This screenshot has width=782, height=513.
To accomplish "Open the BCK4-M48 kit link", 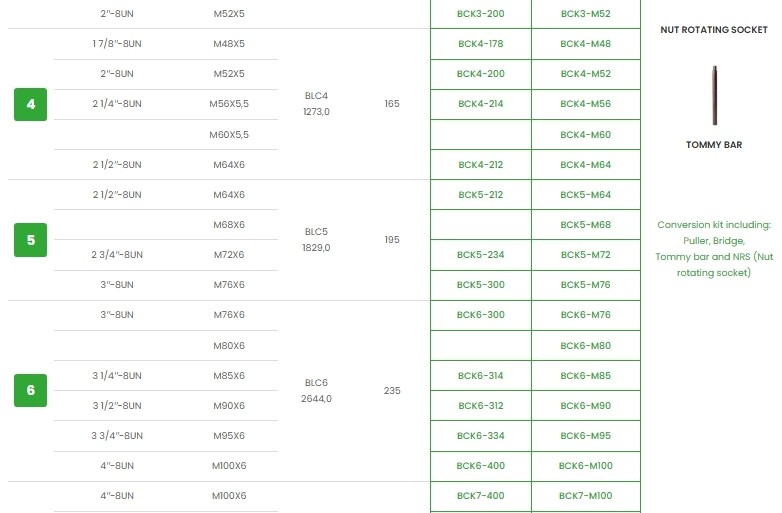I will point(586,44).
